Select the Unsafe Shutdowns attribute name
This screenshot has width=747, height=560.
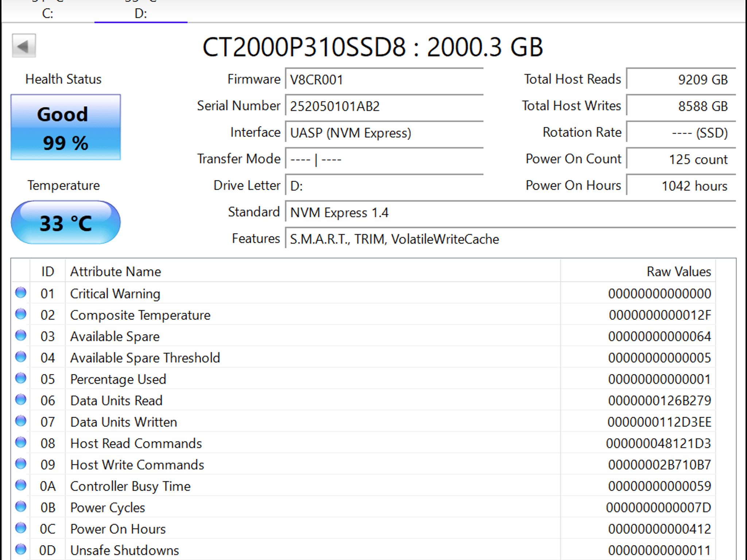125,550
